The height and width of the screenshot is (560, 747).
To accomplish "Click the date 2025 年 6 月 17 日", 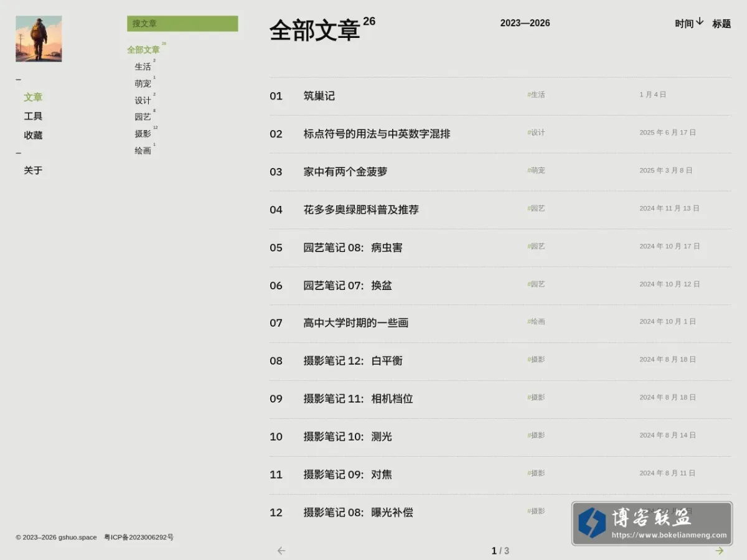I will tap(668, 133).
